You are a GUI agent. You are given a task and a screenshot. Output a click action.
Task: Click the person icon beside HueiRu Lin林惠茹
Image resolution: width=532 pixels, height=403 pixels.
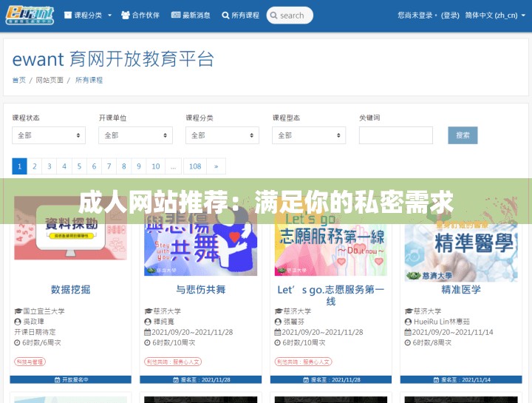coord(408,322)
